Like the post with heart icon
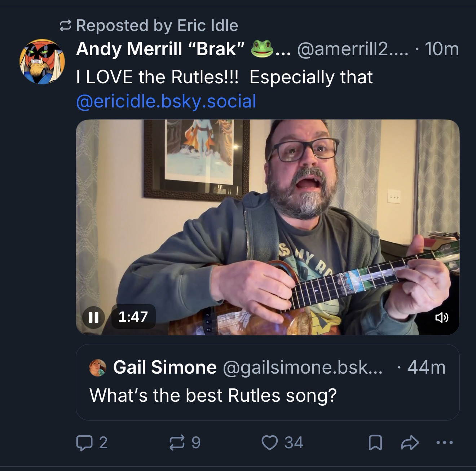The height and width of the screenshot is (471, 476). coord(269,443)
